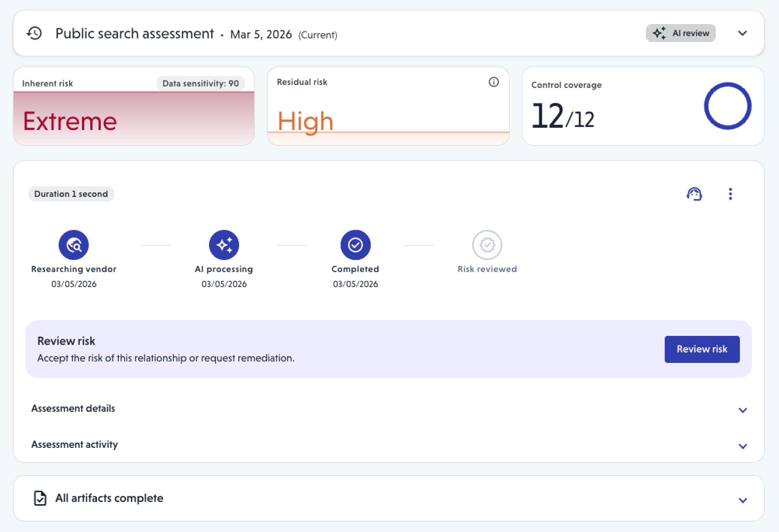
Task: Click the artifacts document check icon
Action: (x=40, y=498)
